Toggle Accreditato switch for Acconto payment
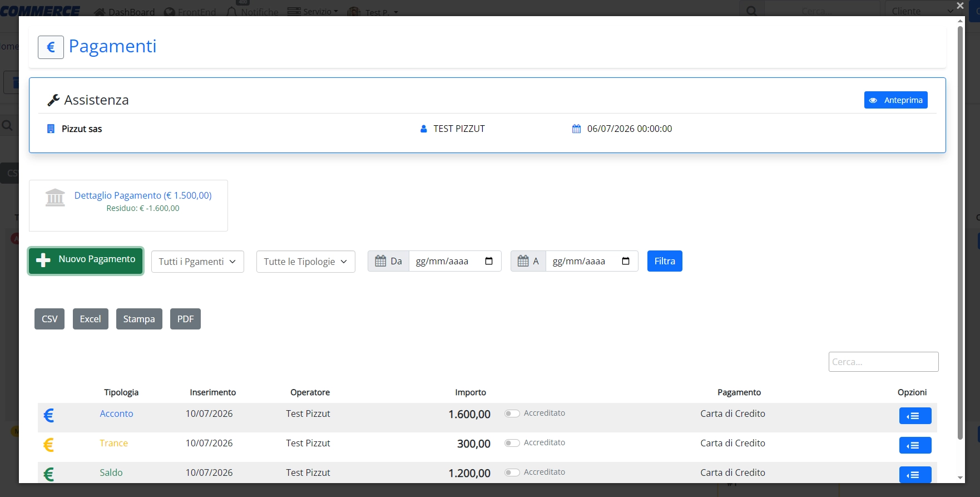The width and height of the screenshot is (980, 497). point(512,414)
